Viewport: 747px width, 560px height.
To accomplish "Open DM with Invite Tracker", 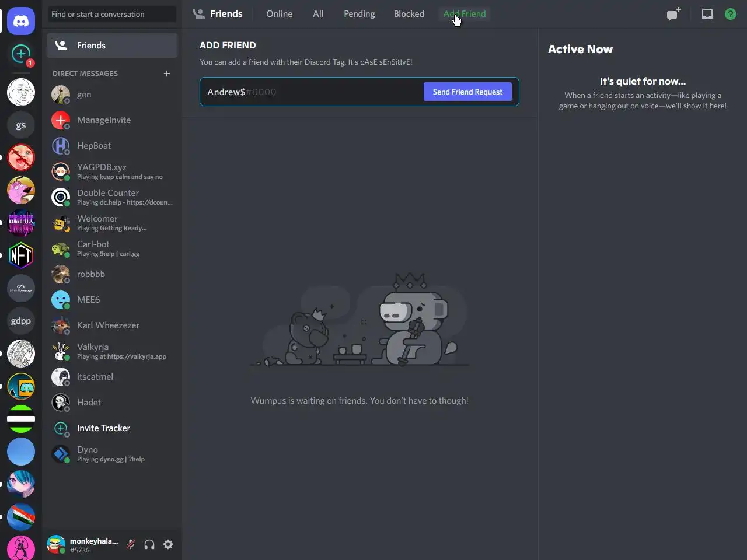I will 112,428.
